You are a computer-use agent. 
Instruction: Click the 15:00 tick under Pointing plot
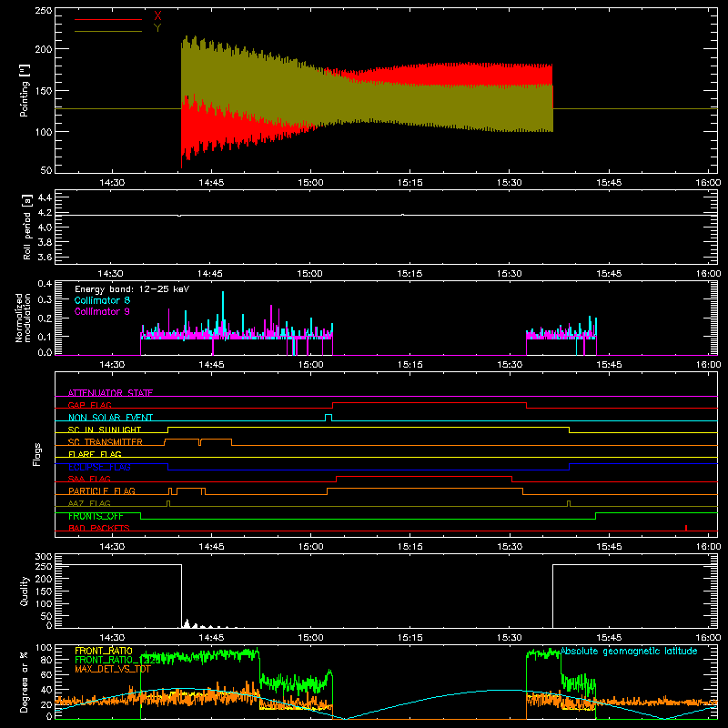click(x=310, y=183)
